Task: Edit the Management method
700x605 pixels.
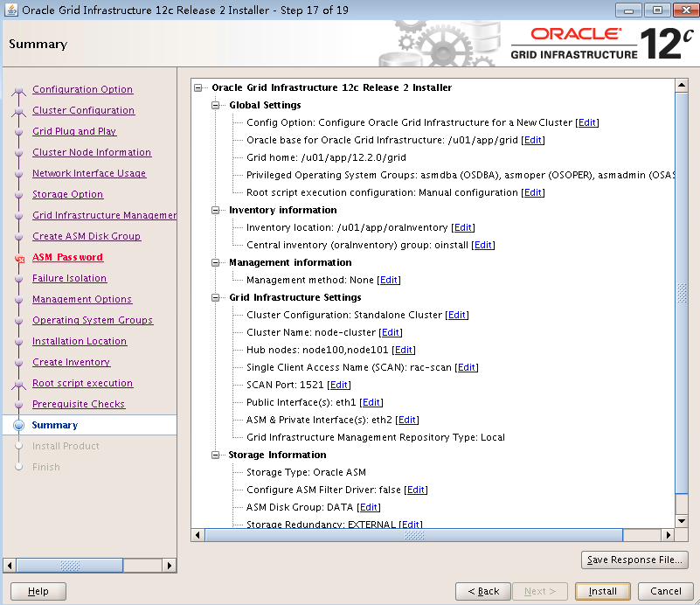Action: click(389, 280)
